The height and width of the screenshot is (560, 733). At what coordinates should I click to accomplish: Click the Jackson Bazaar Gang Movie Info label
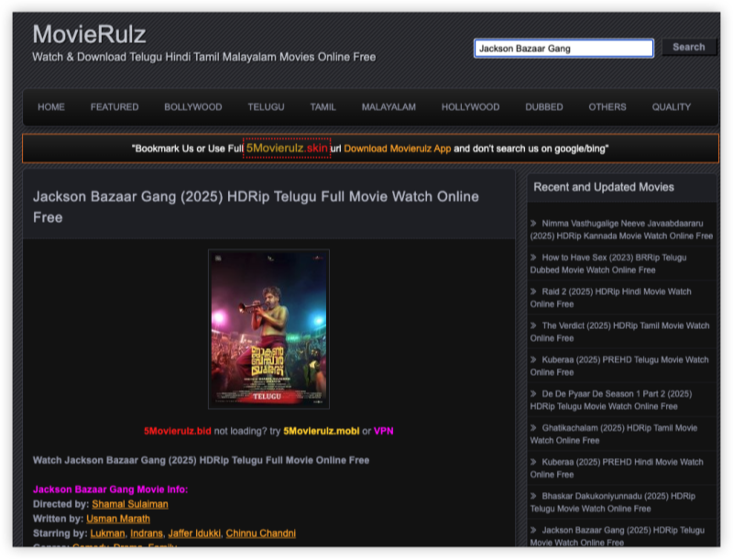pos(110,489)
